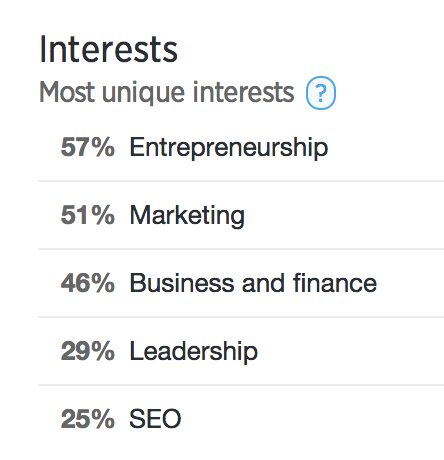
Task: Click the 51% value beside Marketing
Action: 88,215
